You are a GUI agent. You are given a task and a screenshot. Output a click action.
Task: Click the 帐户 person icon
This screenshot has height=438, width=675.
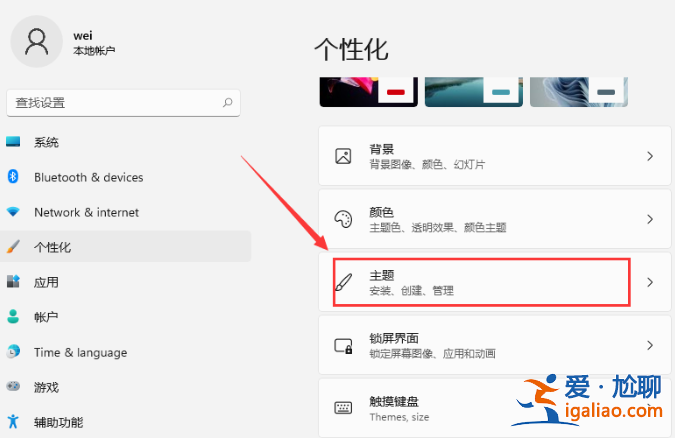point(13,317)
